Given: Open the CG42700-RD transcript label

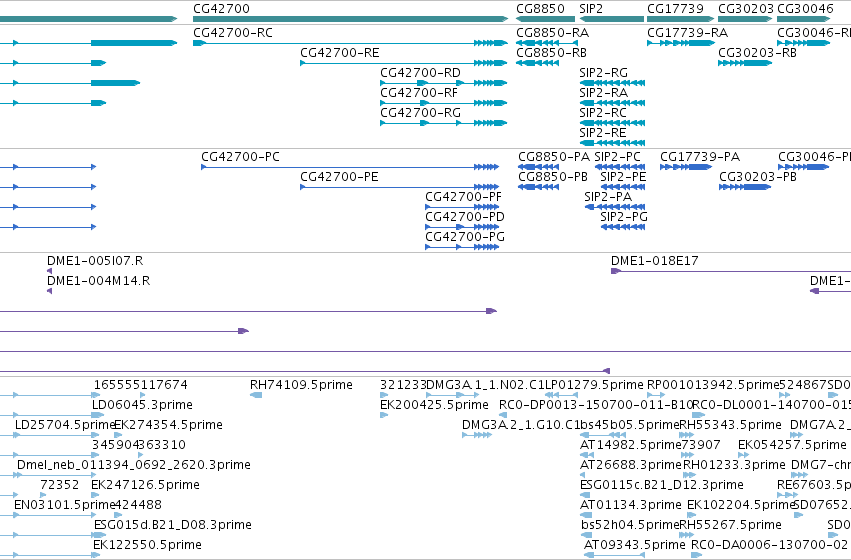Looking at the screenshot, I should click(x=421, y=73).
